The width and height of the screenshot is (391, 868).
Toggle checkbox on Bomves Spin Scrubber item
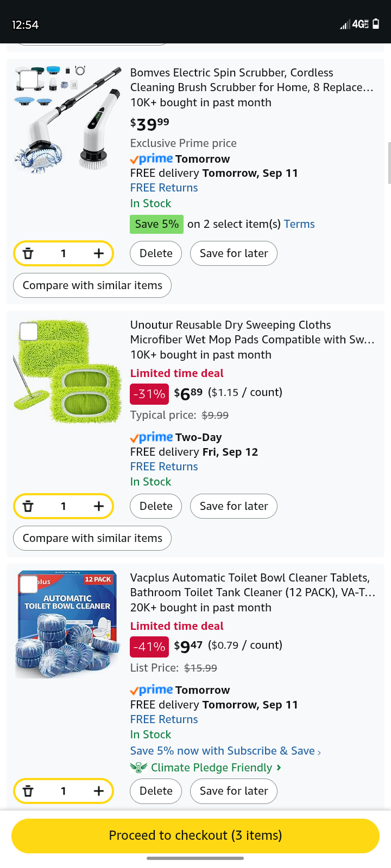tap(29, 79)
